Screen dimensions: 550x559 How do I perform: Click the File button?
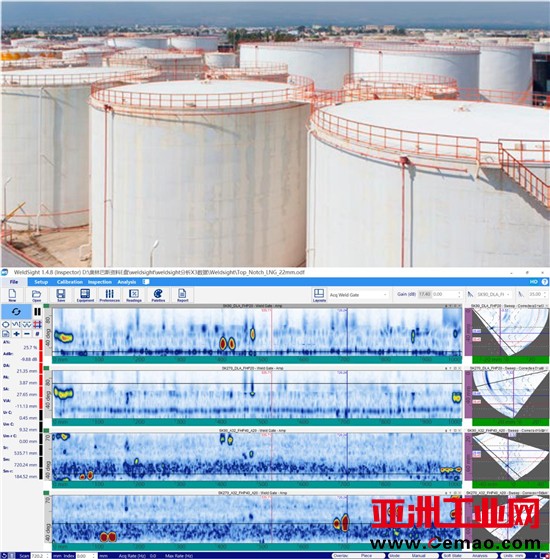(x=14, y=282)
